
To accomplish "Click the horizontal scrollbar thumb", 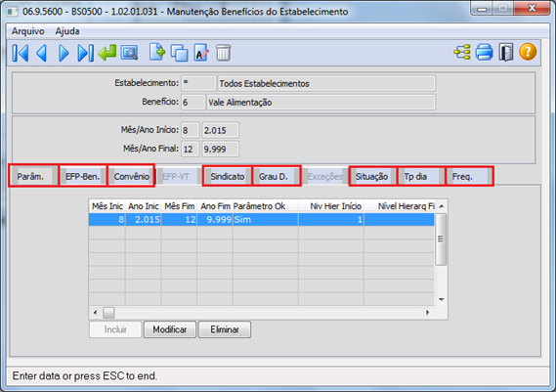I will point(108,313).
